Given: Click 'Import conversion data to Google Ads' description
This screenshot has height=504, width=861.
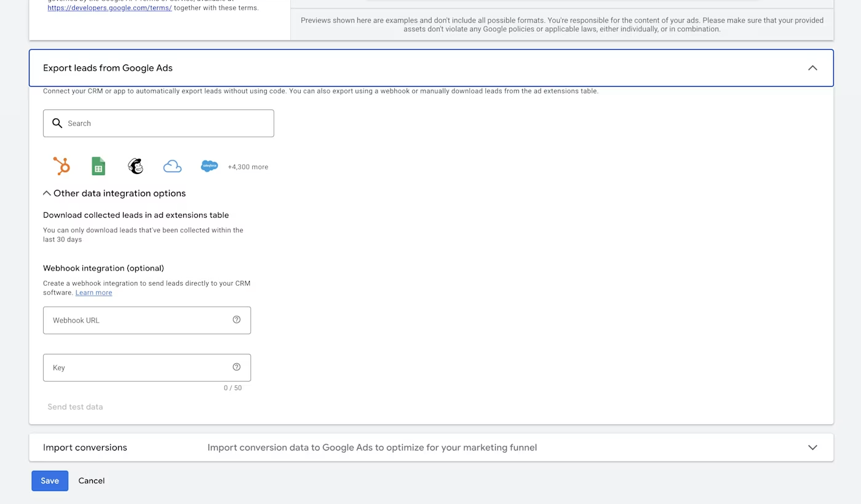Looking at the screenshot, I should [x=372, y=447].
